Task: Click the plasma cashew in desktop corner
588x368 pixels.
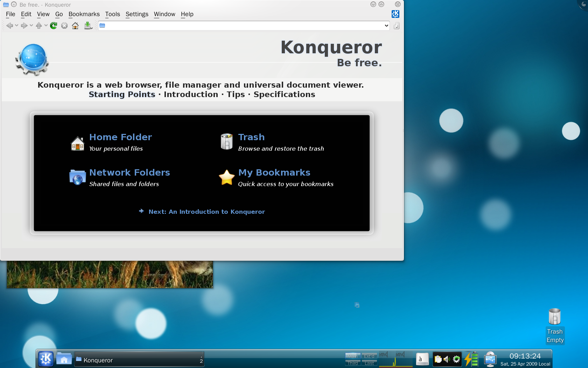Action: pos(583,5)
